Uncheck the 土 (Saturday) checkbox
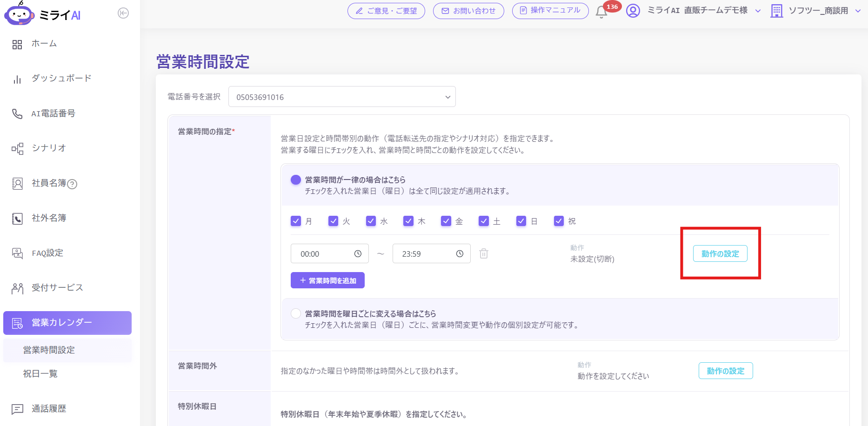This screenshot has width=868, height=426. point(484,221)
